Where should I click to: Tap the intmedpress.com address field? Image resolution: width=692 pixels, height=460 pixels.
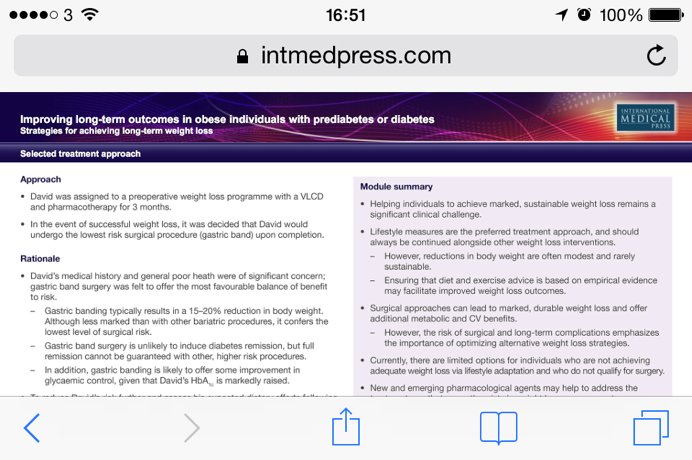[x=346, y=56]
